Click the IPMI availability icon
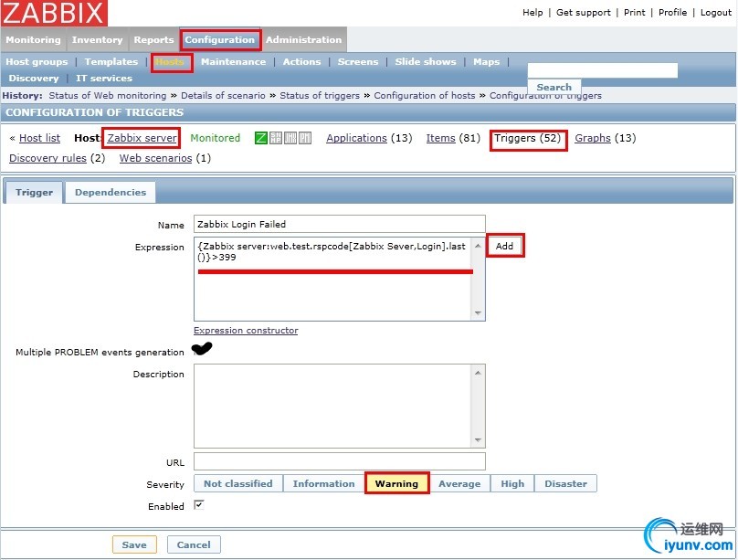The image size is (738, 560). (x=305, y=138)
